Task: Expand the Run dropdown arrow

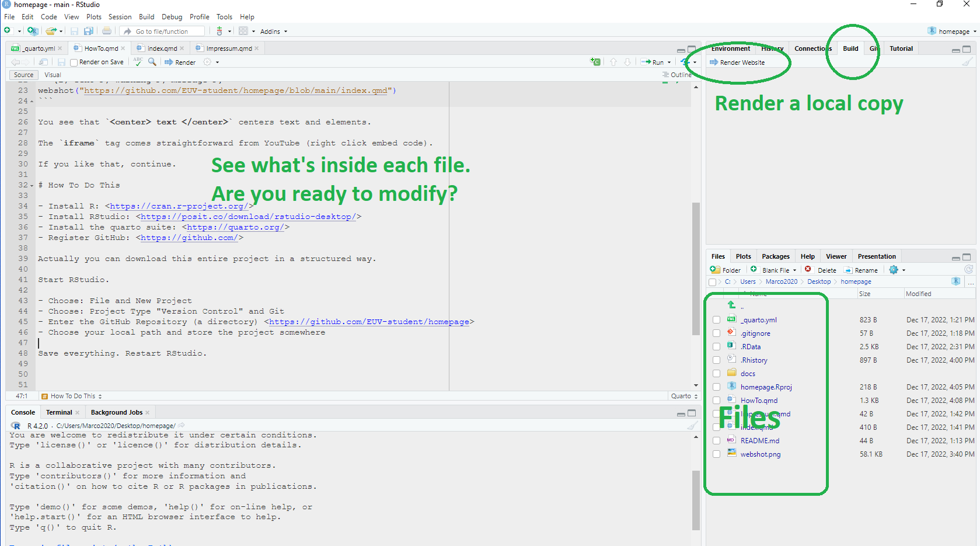Action: (669, 62)
